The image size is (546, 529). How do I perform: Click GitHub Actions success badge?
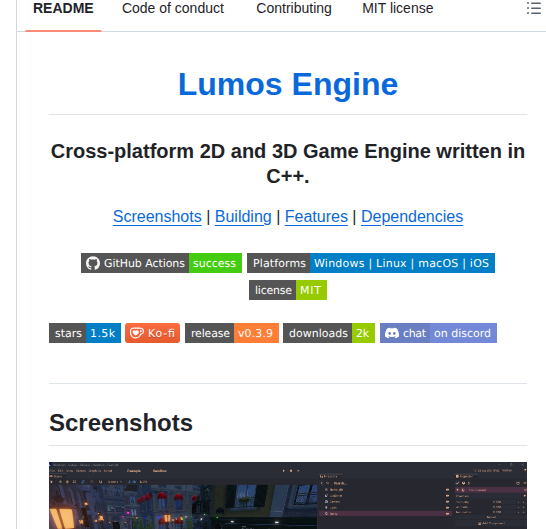(161, 263)
